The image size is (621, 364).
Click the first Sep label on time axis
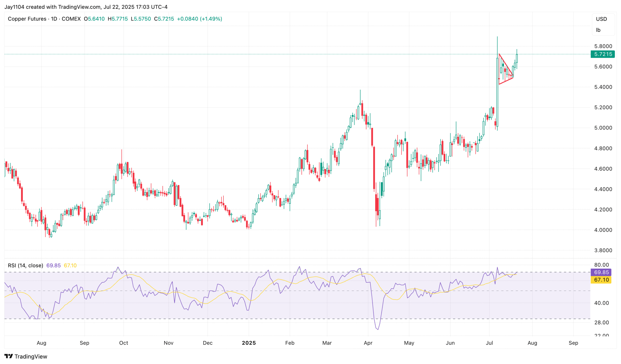84,343
